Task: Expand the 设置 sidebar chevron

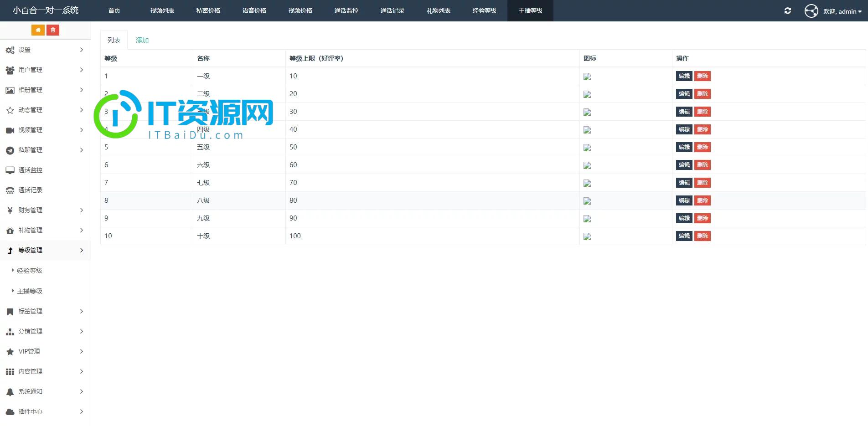Action: (82, 50)
